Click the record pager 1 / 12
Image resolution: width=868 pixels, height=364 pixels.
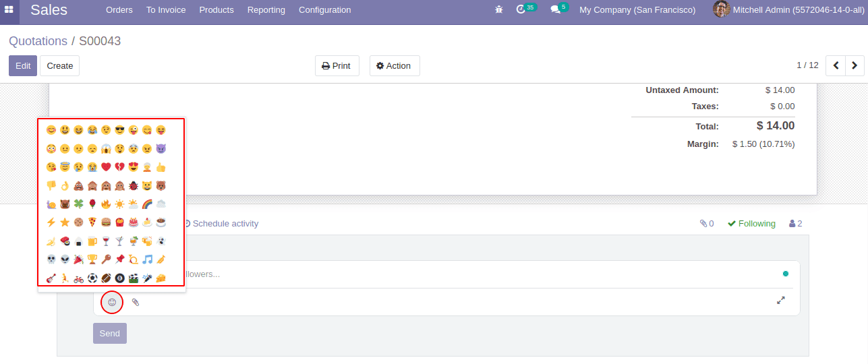click(x=807, y=65)
